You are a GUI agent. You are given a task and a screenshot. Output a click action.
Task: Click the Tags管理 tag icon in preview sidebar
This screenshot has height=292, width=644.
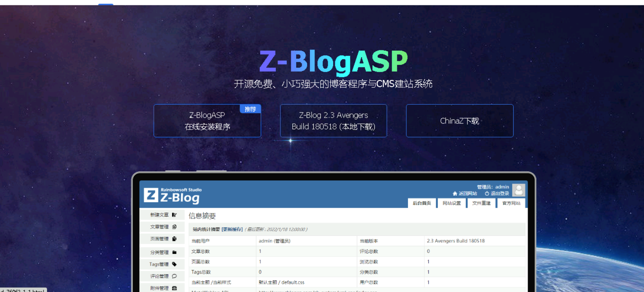pyautogui.click(x=175, y=264)
